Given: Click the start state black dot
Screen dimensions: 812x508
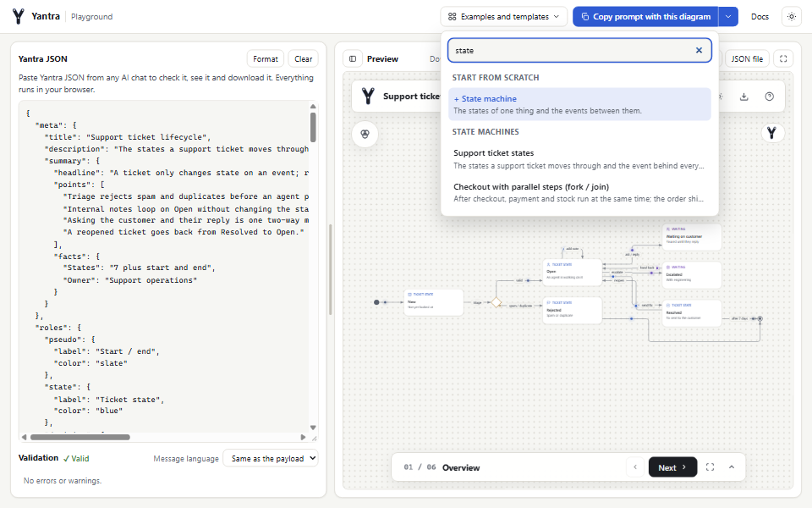Looking at the screenshot, I should 376,302.
